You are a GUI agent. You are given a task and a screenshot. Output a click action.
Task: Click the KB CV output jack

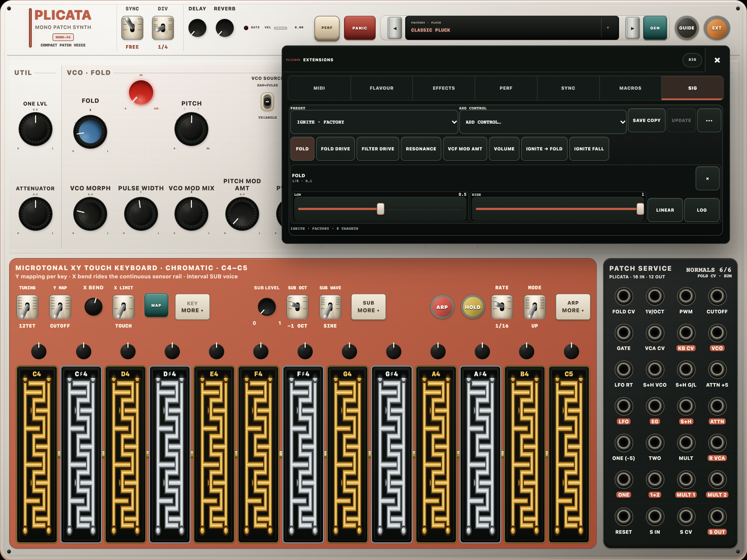click(x=686, y=333)
